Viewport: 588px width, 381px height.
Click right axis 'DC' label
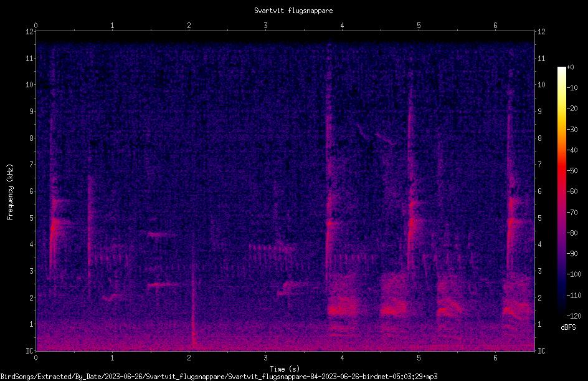pyautogui.click(x=541, y=351)
